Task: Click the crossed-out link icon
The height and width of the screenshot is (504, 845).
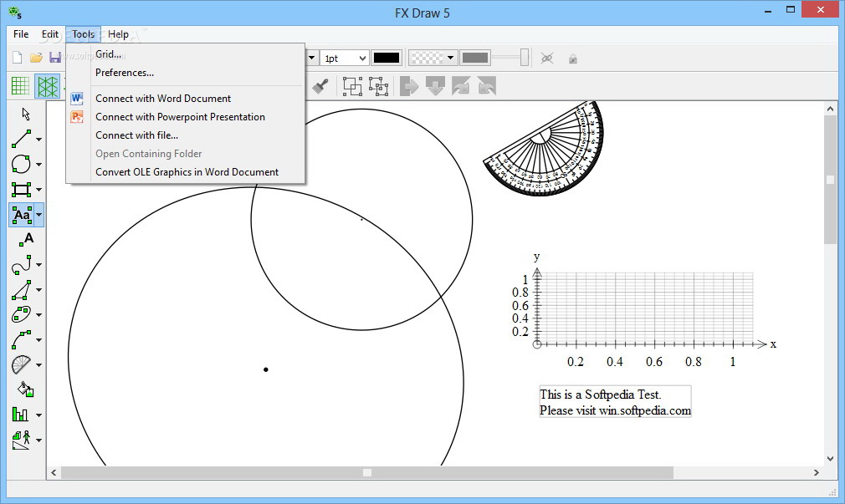Action: [x=547, y=59]
